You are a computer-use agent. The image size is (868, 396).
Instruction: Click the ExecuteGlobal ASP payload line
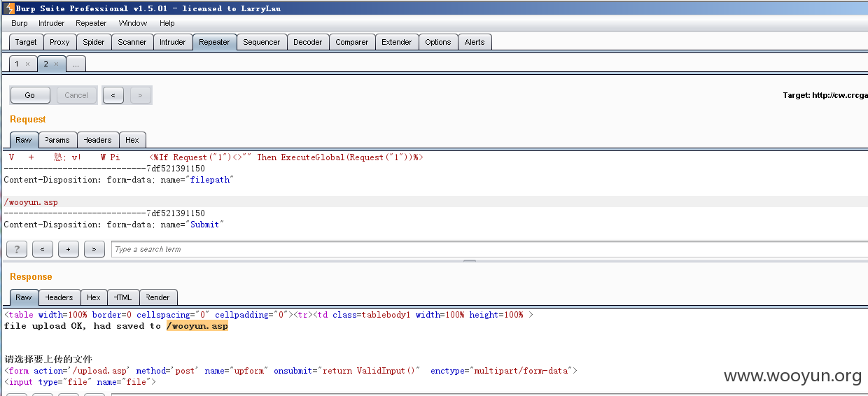(x=286, y=157)
